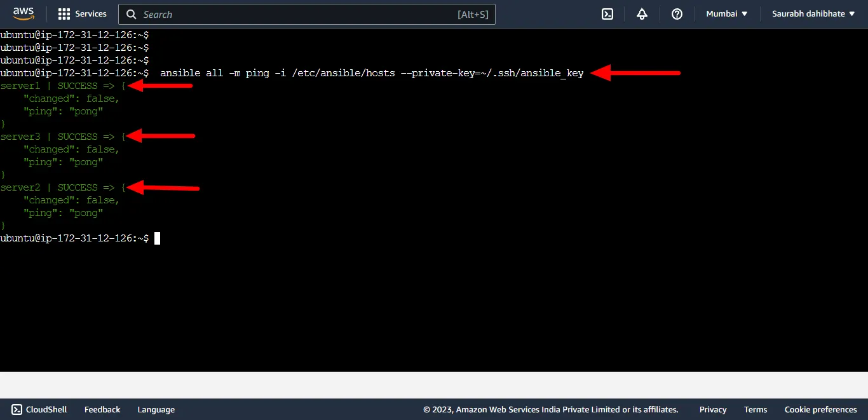Focus the AWS console Search field
Screen dimensions: 868x420
(307, 14)
